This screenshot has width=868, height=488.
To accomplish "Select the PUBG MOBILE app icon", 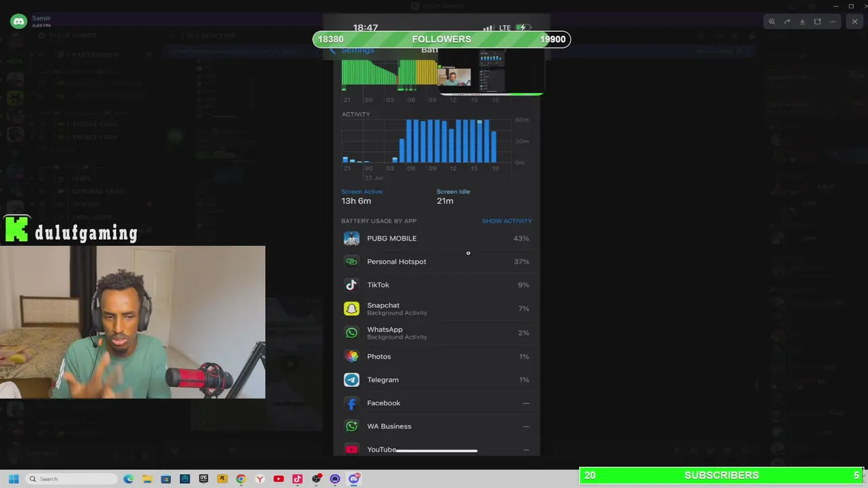I will point(351,238).
